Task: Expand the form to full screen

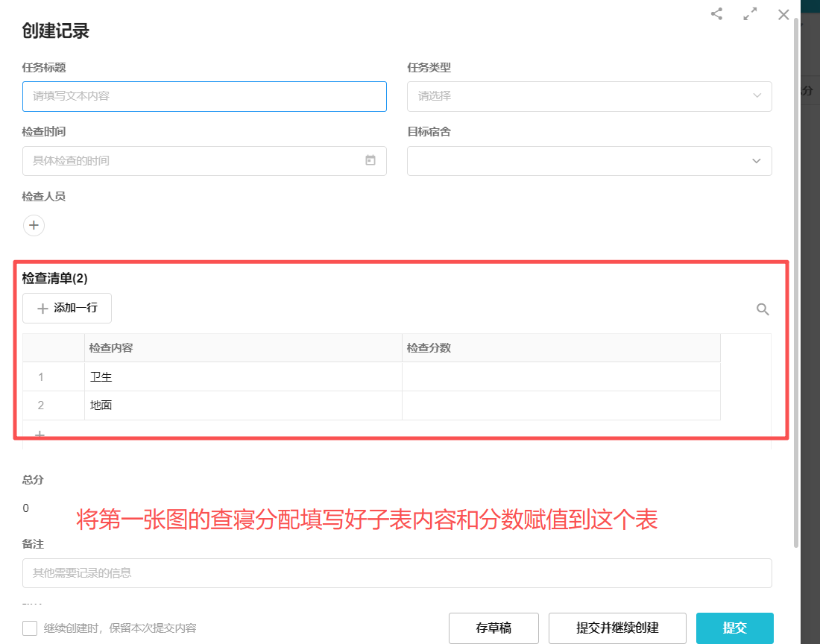Action: [x=750, y=14]
